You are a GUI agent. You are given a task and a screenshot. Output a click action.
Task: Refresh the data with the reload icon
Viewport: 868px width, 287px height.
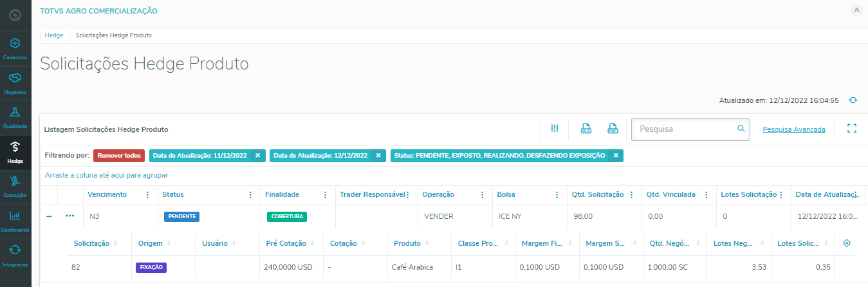pyautogui.click(x=853, y=100)
